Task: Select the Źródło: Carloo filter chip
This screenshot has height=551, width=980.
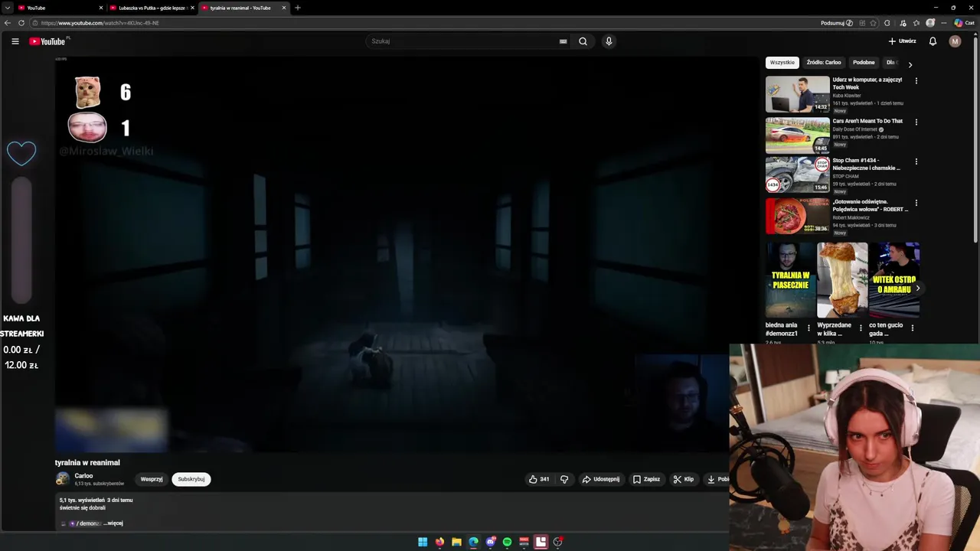Action: 824,63
